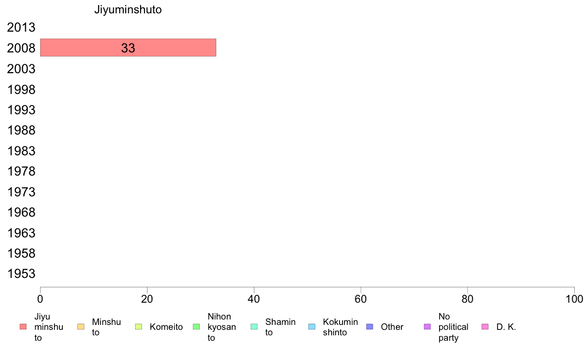Click the 1953 row label

pos(21,273)
